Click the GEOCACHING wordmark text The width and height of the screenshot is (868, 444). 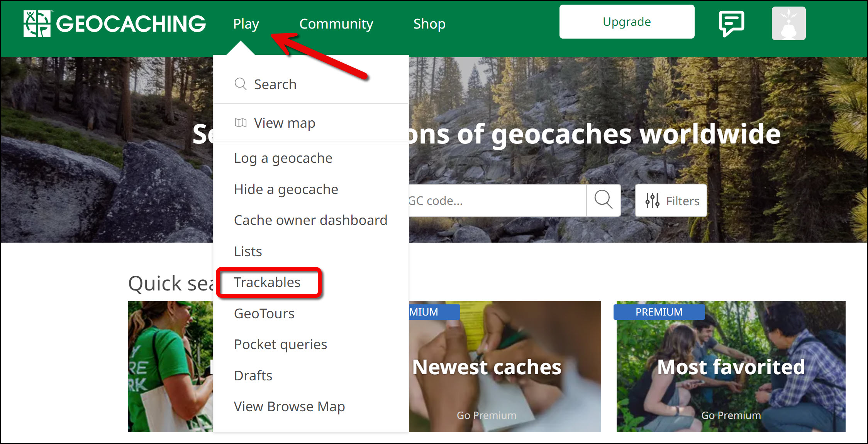131,24
